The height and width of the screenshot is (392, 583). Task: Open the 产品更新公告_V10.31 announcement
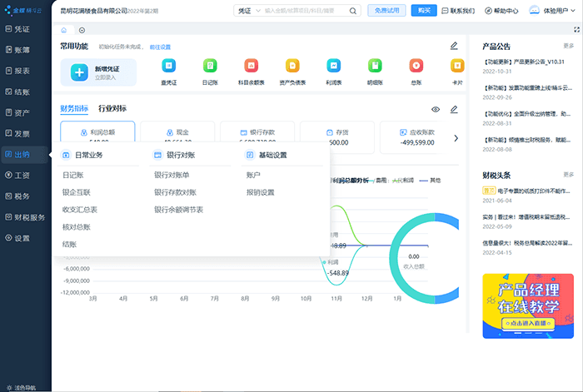click(x=524, y=62)
